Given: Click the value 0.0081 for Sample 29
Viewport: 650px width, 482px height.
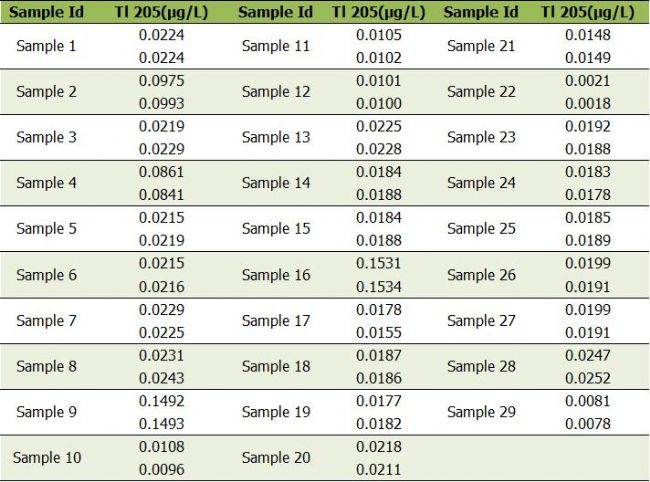Looking at the screenshot, I should click(x=588, y=401).
